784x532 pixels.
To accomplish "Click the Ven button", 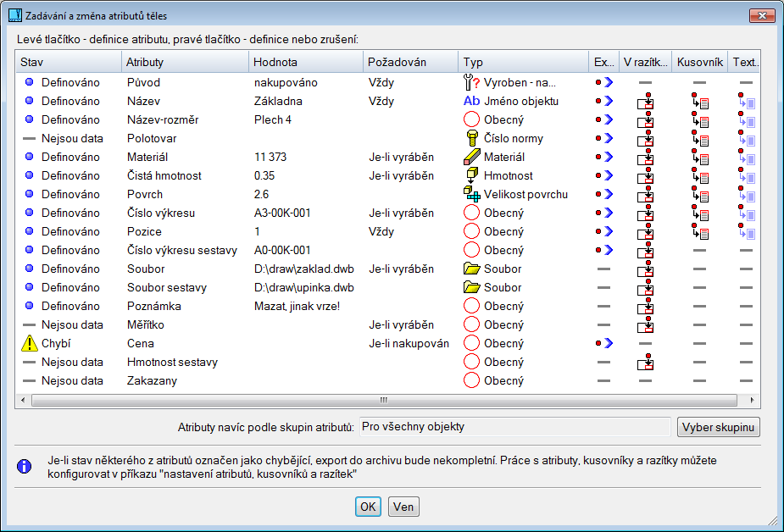I will pos(403,507).
